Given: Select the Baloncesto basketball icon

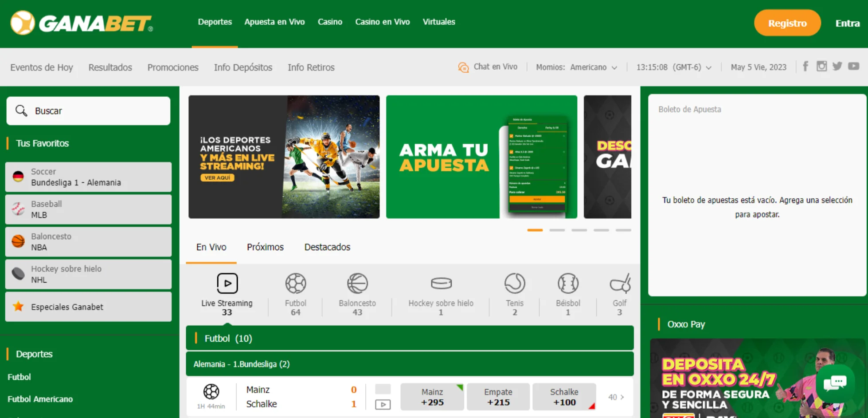Looking at the screenshot, I should pos(357,283).
